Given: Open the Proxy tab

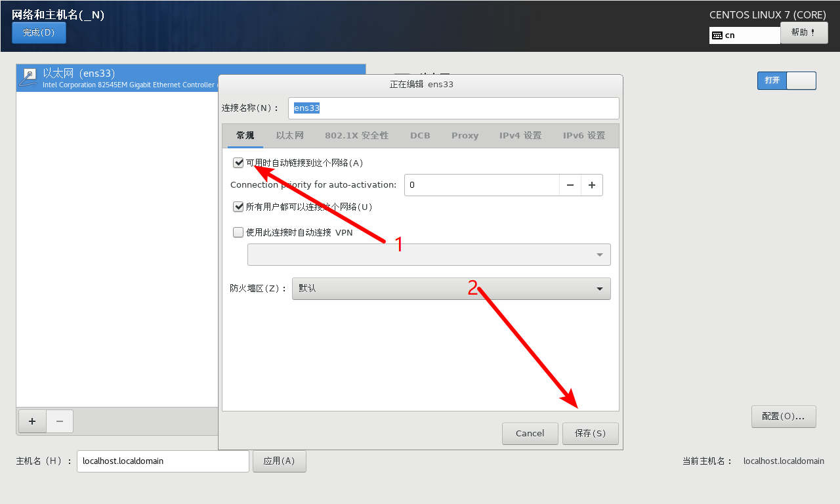Looking at the screenshot, I should tap(465, 136).
